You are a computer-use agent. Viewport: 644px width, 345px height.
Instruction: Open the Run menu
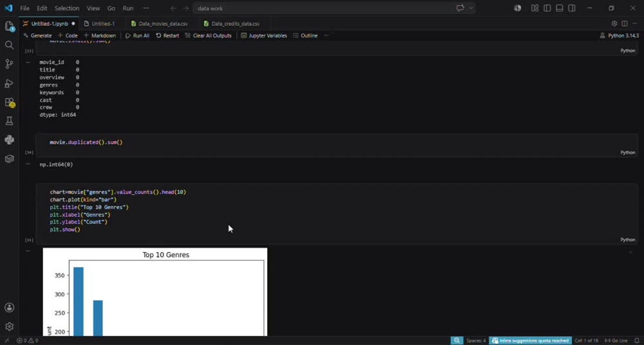point(128,8)
